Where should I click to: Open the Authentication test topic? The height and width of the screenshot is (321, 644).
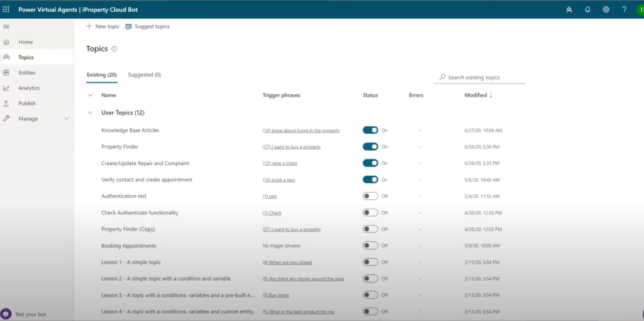pyautogui.click(x=124, y=196)
